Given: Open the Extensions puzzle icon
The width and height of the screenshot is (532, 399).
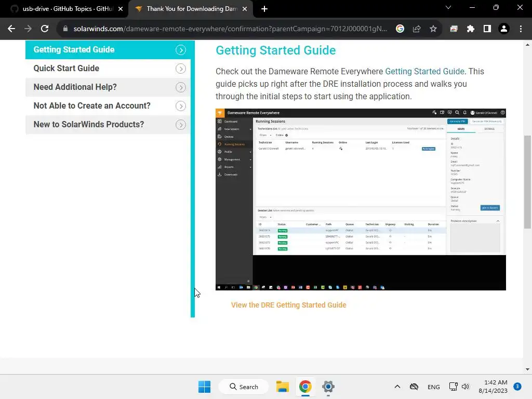Looking at the screenshot, I should coord(471,29).
